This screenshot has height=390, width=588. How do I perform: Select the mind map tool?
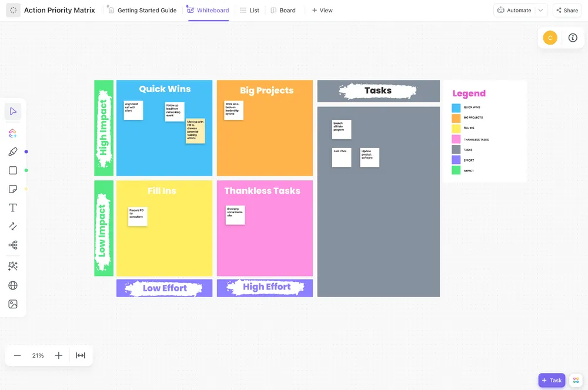(13, 245)
